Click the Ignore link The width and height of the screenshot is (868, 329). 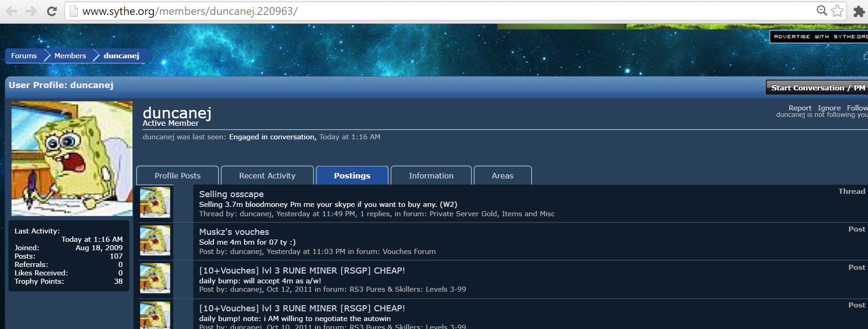829,108
